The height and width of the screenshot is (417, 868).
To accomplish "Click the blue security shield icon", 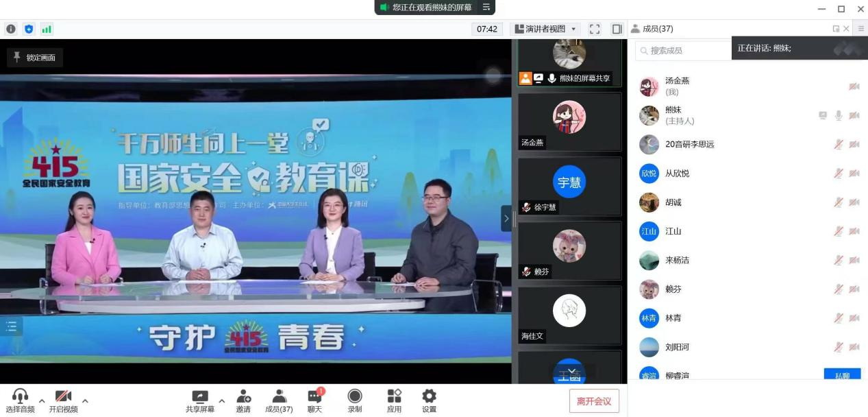I will [x=29, y=29].
